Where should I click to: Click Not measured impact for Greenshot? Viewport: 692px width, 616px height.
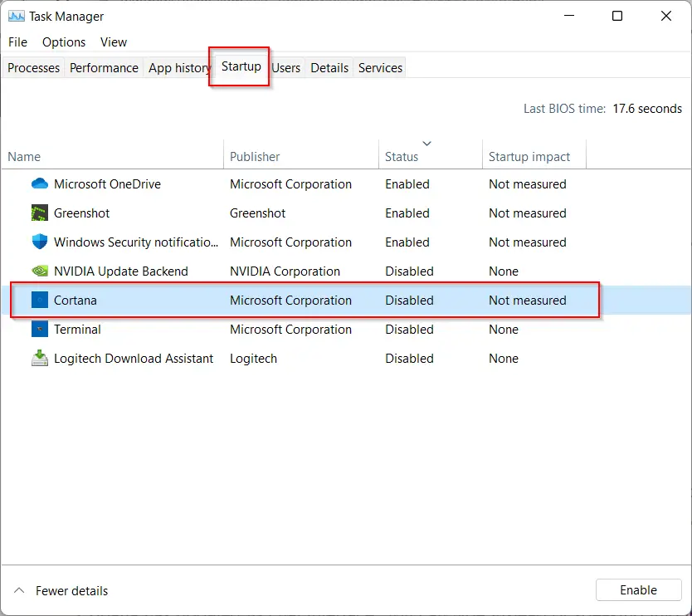tap(528, 213)
